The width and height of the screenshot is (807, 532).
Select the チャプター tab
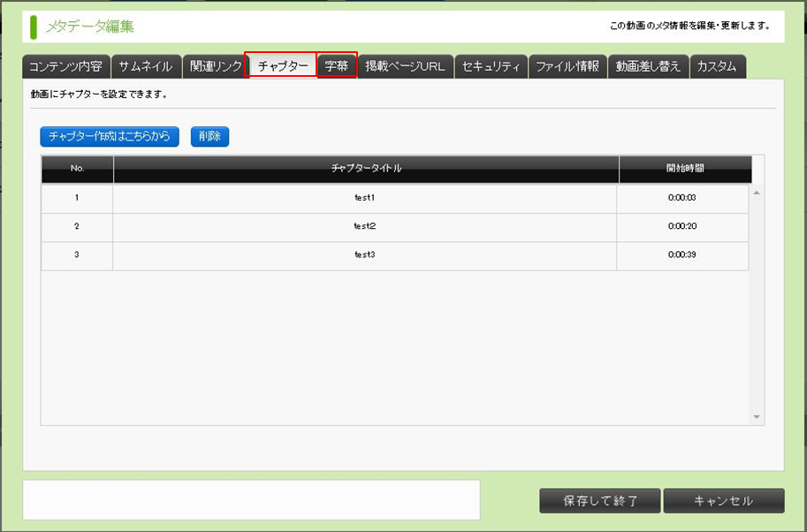[x=282, y=66]
